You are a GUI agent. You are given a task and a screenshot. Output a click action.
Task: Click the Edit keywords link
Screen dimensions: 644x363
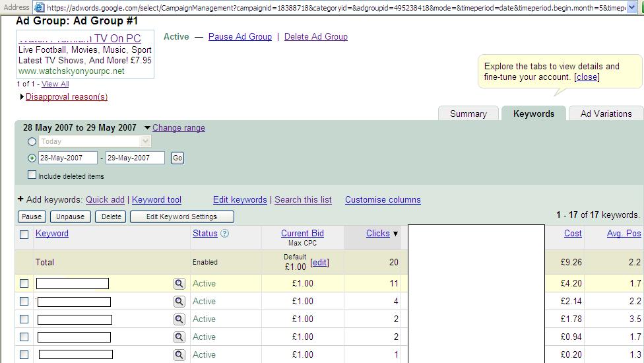(240, 199)
